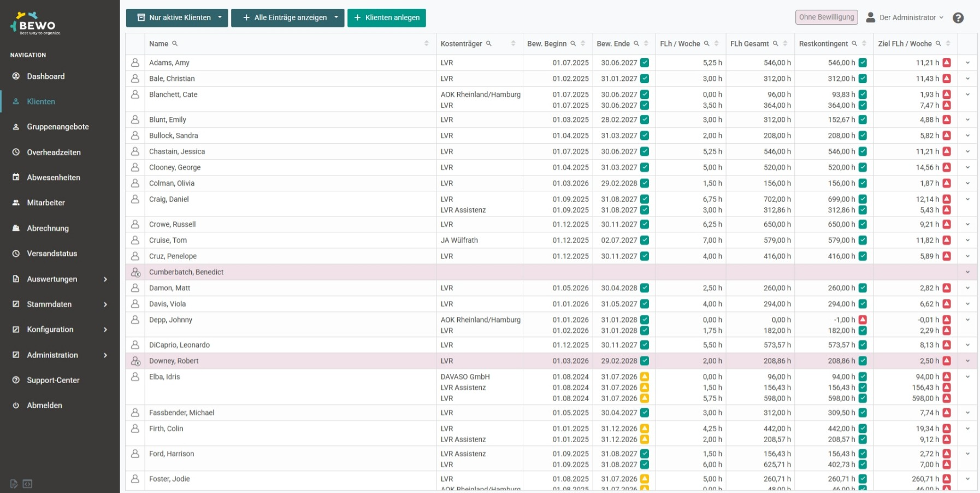Click the person icon for Downey, Robert
Image resolution: width=980 pixels, height=493 pixels.
(135, 361)
